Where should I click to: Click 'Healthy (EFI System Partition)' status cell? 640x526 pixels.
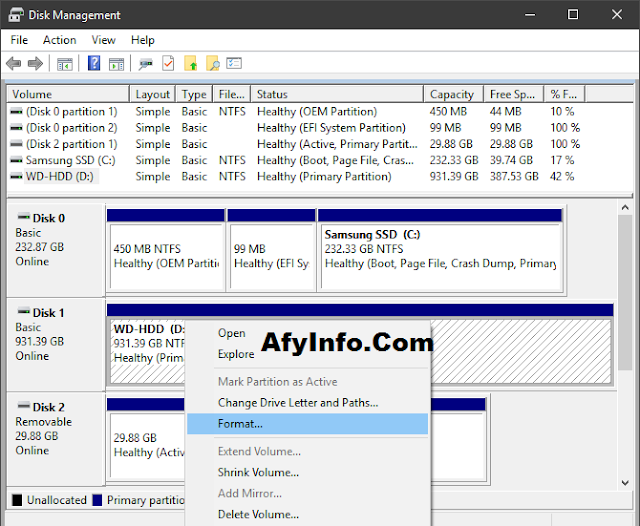pos(331,128)
